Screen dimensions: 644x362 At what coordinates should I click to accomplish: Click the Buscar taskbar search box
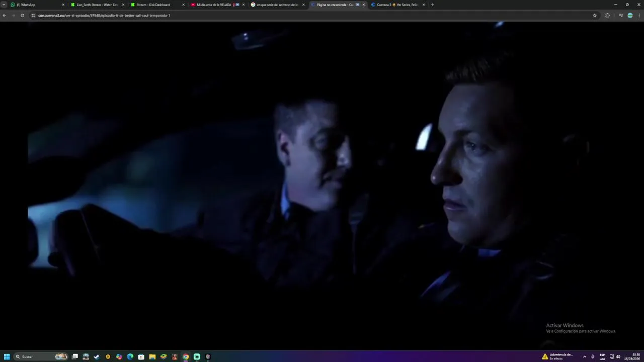pyautogui.click(x=41, y=356)
